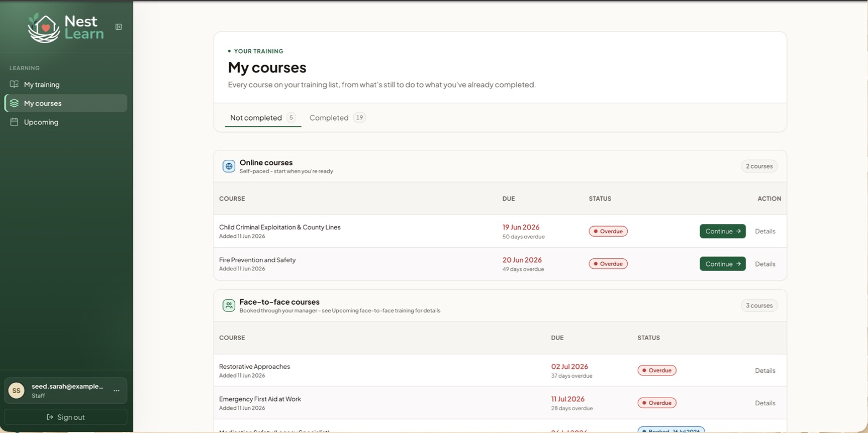View Details for Child Criminal Exploitation course
Image resolution: width=868 pixels, height=433 pixels.
pyautogui.click(x=765, y=231)
